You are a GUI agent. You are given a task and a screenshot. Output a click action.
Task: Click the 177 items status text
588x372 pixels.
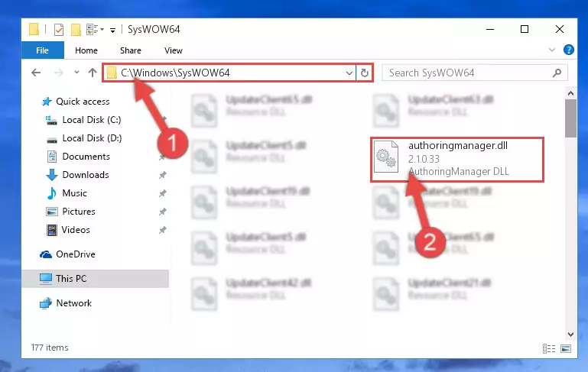[x=50, y=348]
